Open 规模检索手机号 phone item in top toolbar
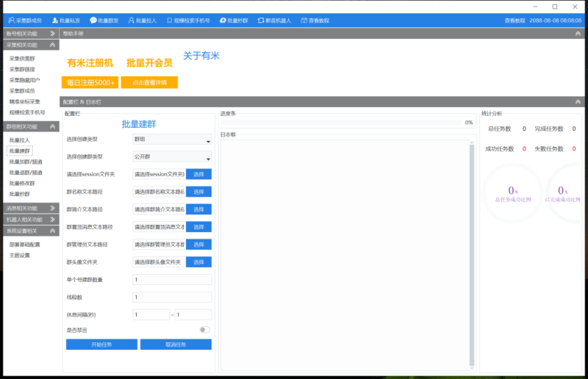The height and width of the screenshot is (379, 588). pos(188,21)
